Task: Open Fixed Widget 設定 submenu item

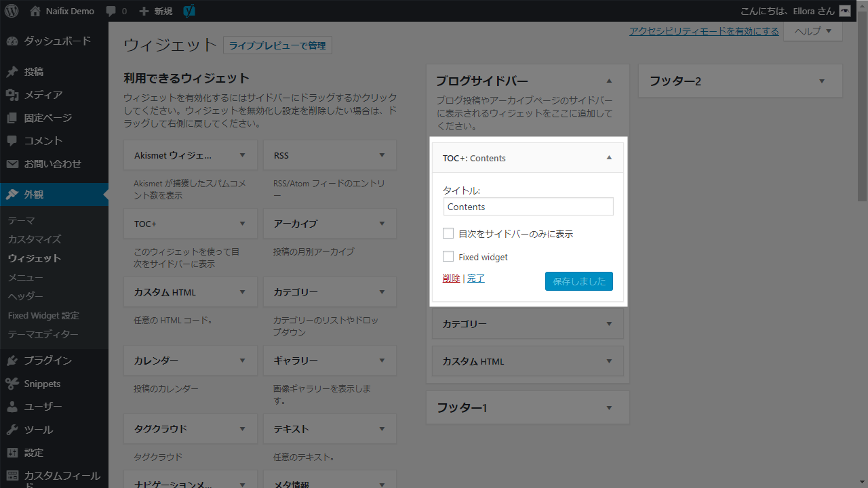Action: click(x=43, y=315)
